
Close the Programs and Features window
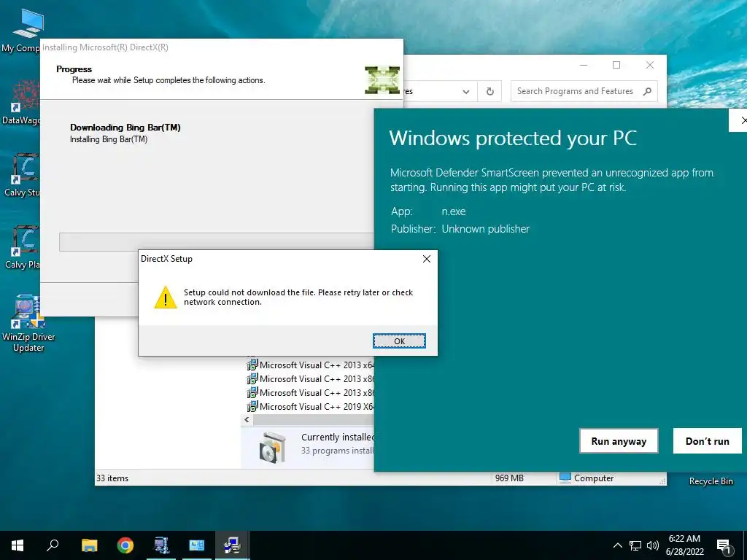coord(649,65)
